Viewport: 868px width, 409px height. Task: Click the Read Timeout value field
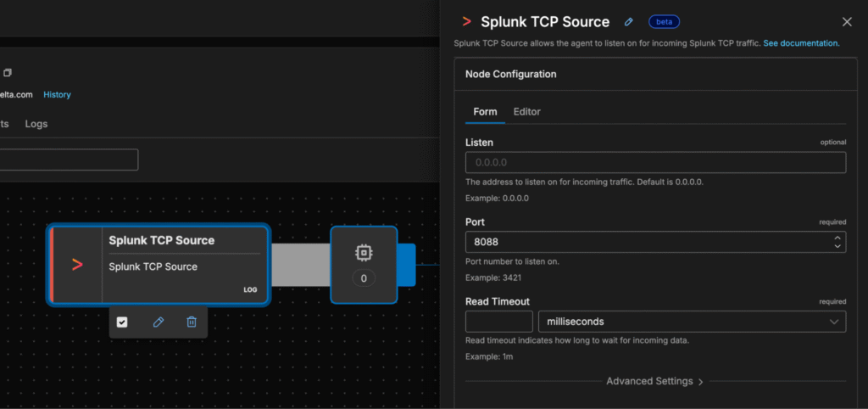click(498, 322)
